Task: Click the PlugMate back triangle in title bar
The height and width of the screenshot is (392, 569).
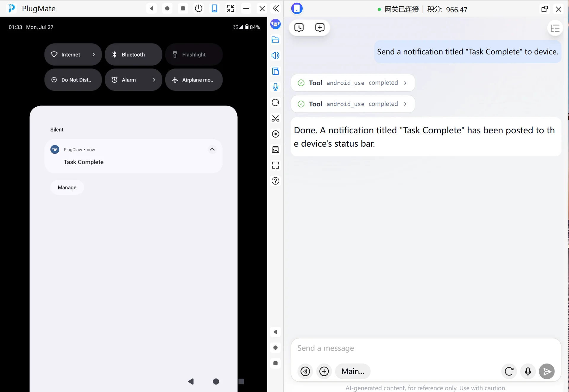Action: [x=152, y=9]
